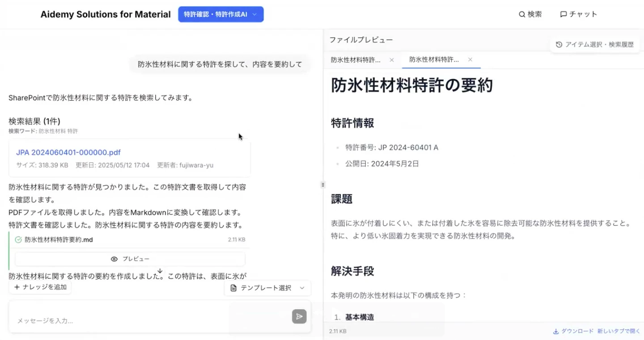Open the JPA 2024060401-000000.pdf link
This screenshot has height=340, width=644.
pos(68,152)
